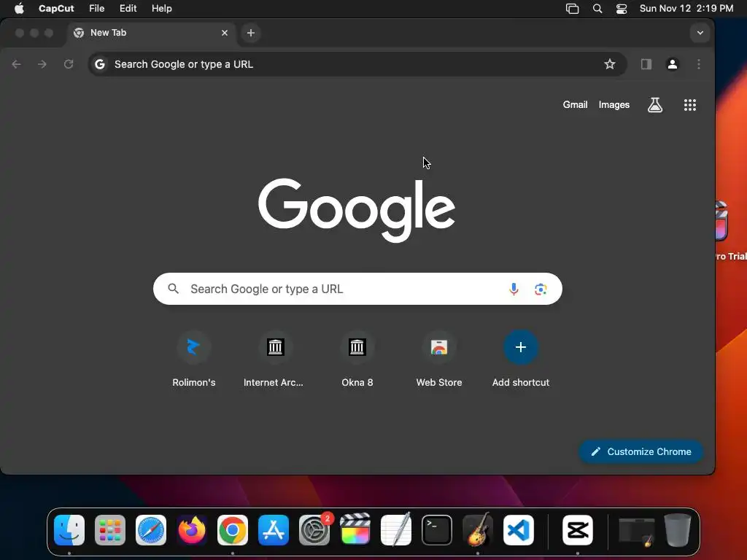Open TextEdit from the Dock
747x560 pixels.
(396, 529)
